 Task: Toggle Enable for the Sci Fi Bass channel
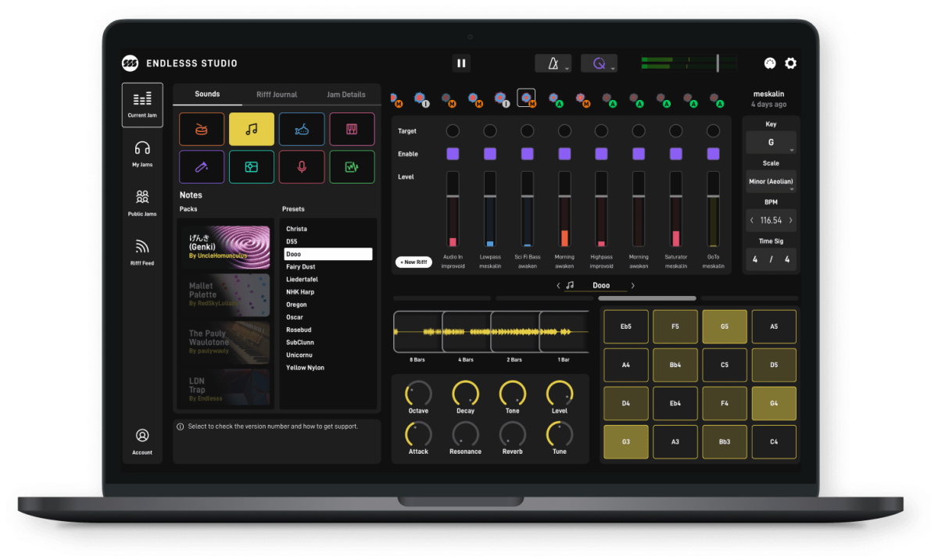click(528, 154)
